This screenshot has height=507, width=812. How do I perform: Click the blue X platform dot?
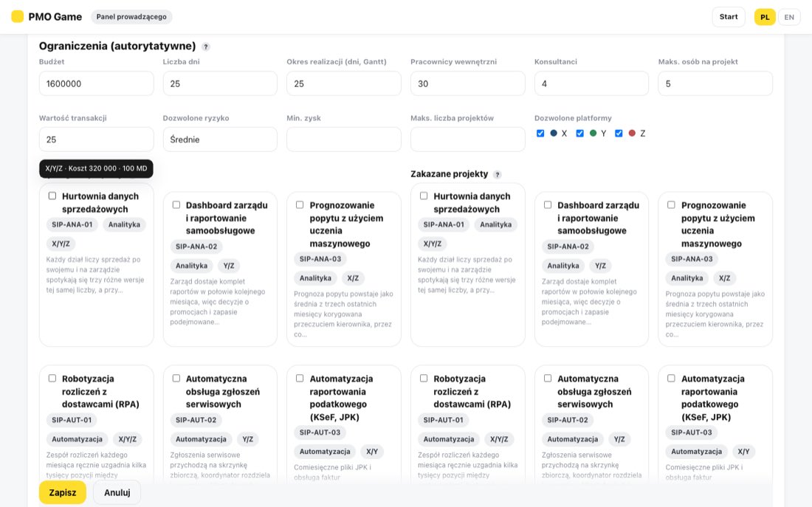554,133
